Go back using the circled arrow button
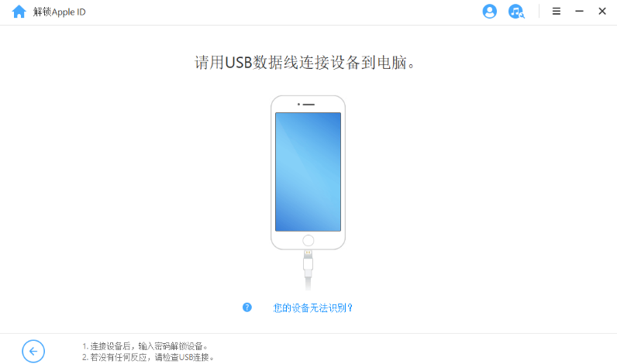The image size is (617, 364). (x=33, y=351)
